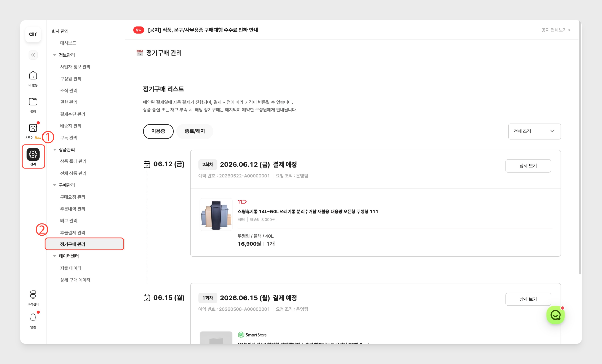Click the 11번가 store logo
602x364 pixels.
pyautogui.click(x=242, y=202)
